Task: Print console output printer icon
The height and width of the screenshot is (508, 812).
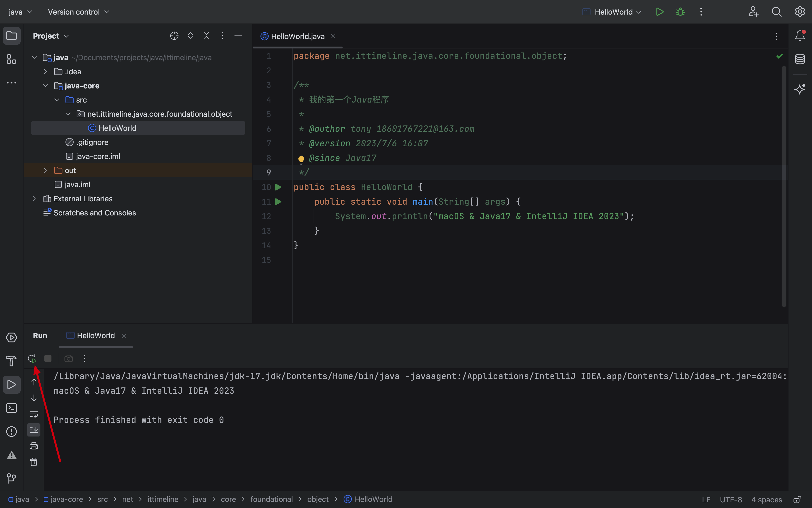Action: (x=34, y=446)
